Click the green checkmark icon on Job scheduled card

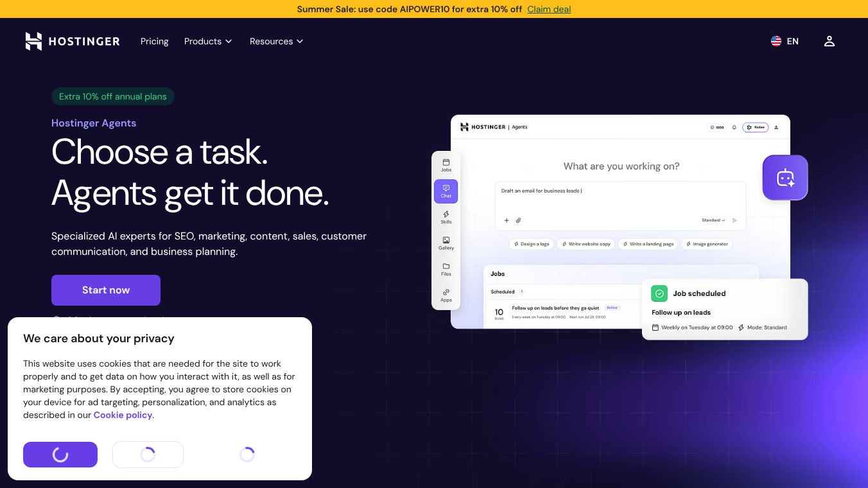[659, 293]
